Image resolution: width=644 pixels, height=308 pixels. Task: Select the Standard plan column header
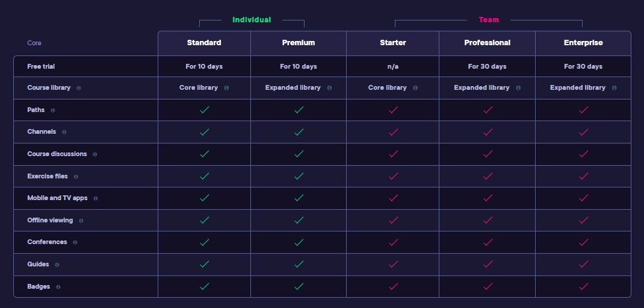coord(204,43)
